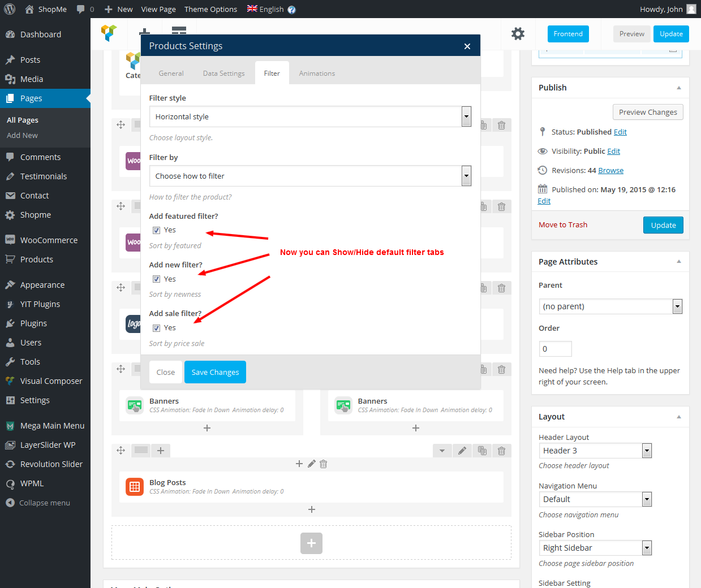Open the Filter style dropdown

[x=310, y=116]
